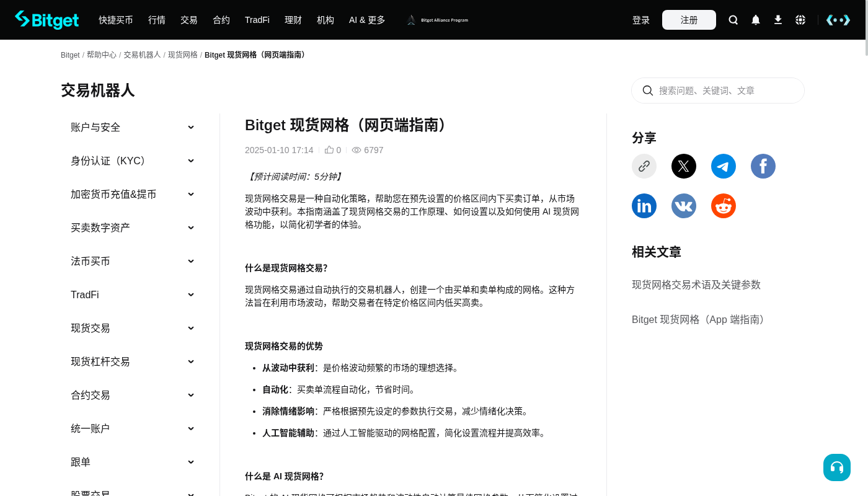Open the header search magnifier icon
The image size is (868, 496).
pyautogui.click(x=733, y=20)
